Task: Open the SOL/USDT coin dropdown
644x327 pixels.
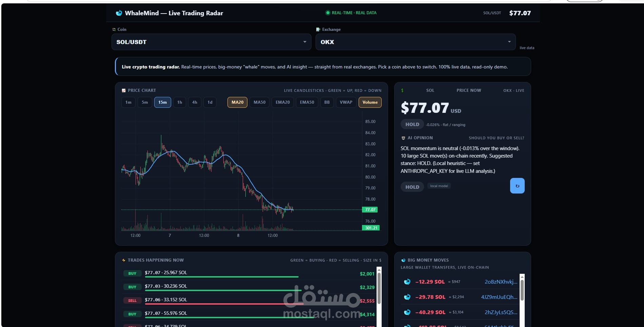Action: (212, 42)
